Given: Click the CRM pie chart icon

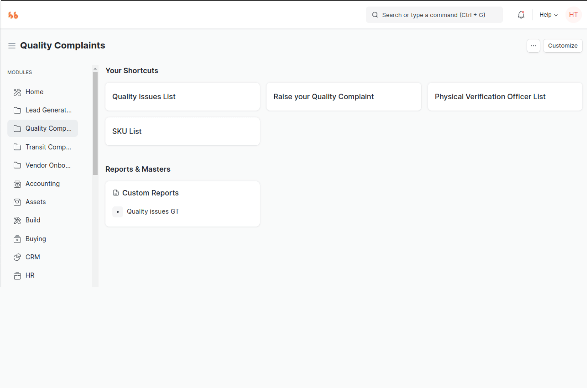Looking at the screenshot, I should (x=17, y=257).
